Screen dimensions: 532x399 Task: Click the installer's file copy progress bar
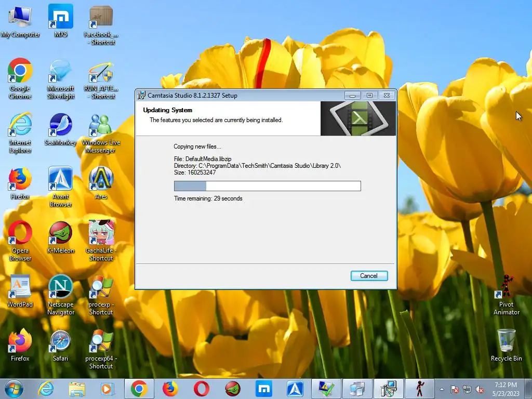(x=268, y=186)
